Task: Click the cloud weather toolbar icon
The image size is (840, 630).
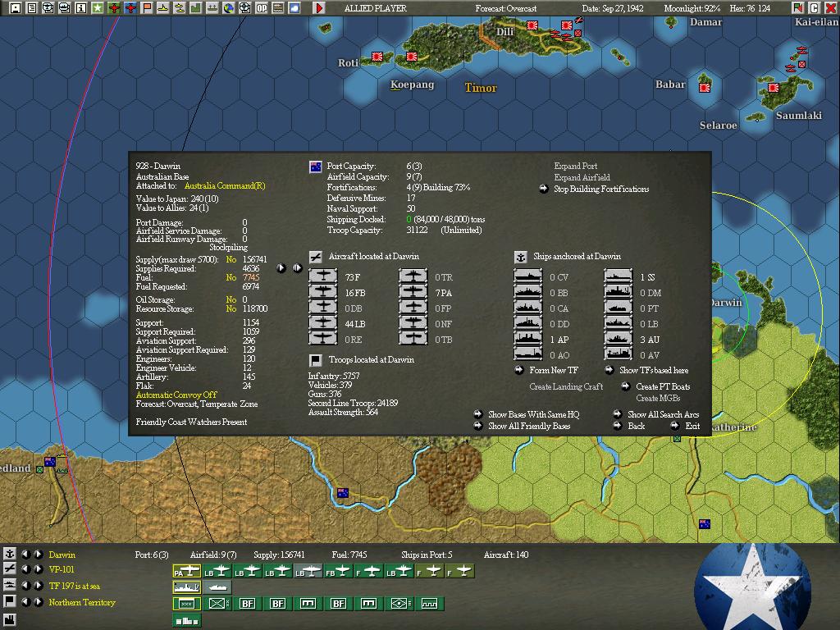Action: click(x=294, y=7)
